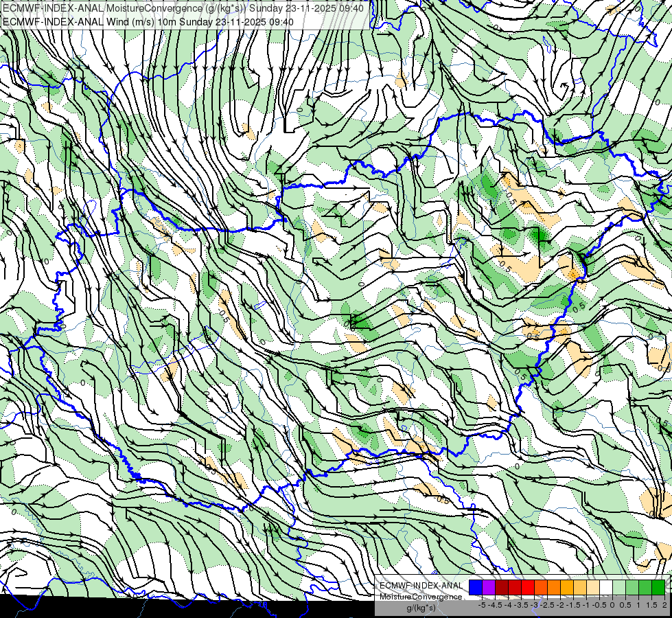Select the pale peach swatch left of -0.5
Viewport: 672px width, 618px height.
[593, 587]
